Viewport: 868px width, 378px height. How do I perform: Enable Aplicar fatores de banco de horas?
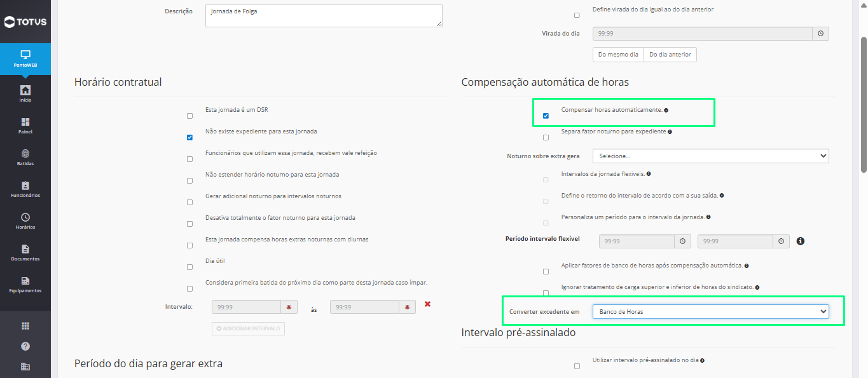click(x=546, y=271)
